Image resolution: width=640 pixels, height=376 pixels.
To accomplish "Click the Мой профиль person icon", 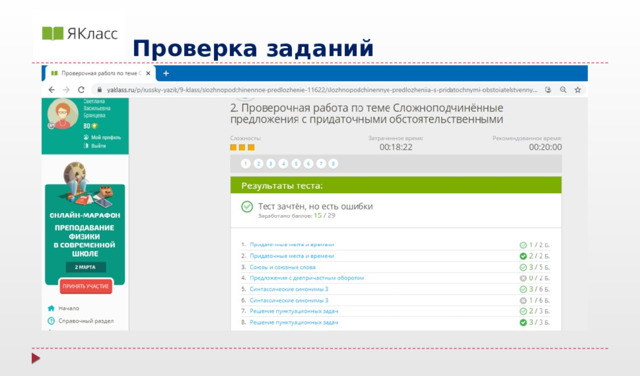I will pyautogui.click(x=86, y=138).
